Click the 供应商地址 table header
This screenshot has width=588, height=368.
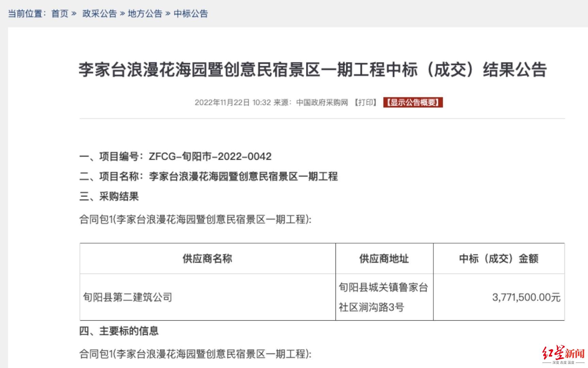tap(384, 258)
